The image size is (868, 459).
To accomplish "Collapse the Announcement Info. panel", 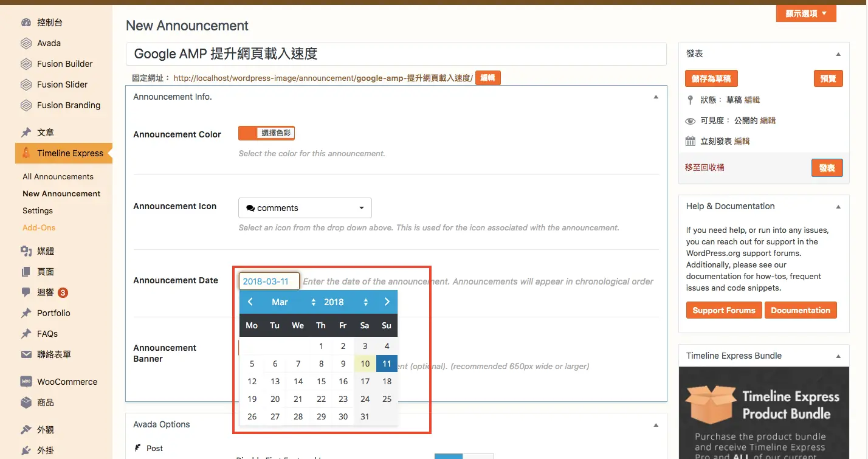I will (656, 97).
